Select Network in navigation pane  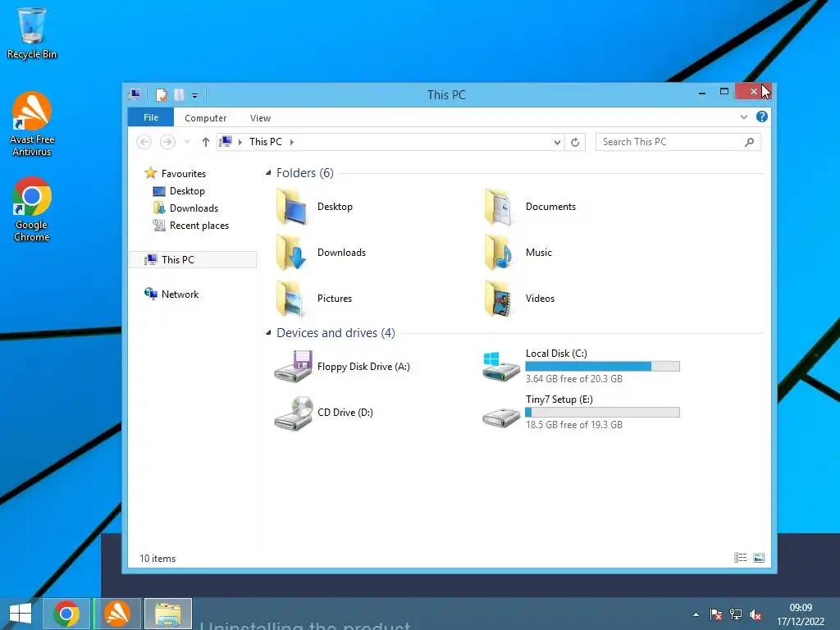pyautogui.click(x=180, y=294)
